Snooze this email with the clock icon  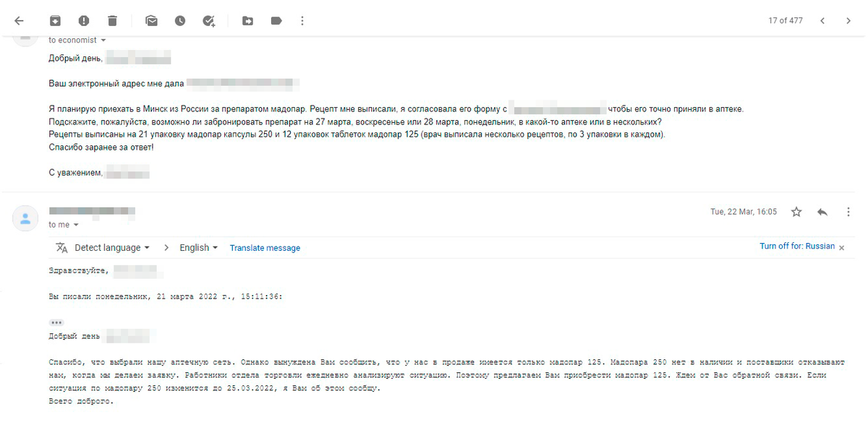pos(180,21)
